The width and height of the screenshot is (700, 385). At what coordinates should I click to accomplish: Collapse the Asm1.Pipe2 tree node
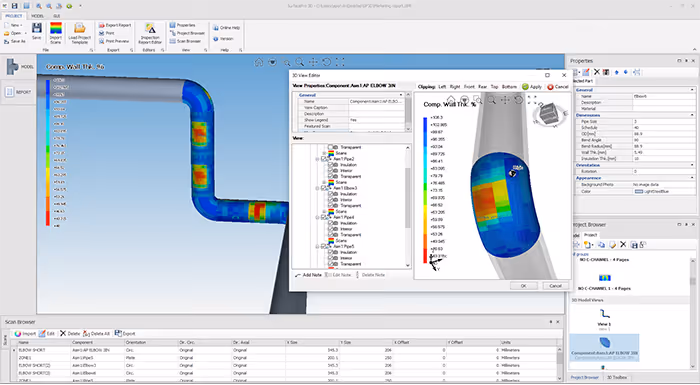[317, 159]
